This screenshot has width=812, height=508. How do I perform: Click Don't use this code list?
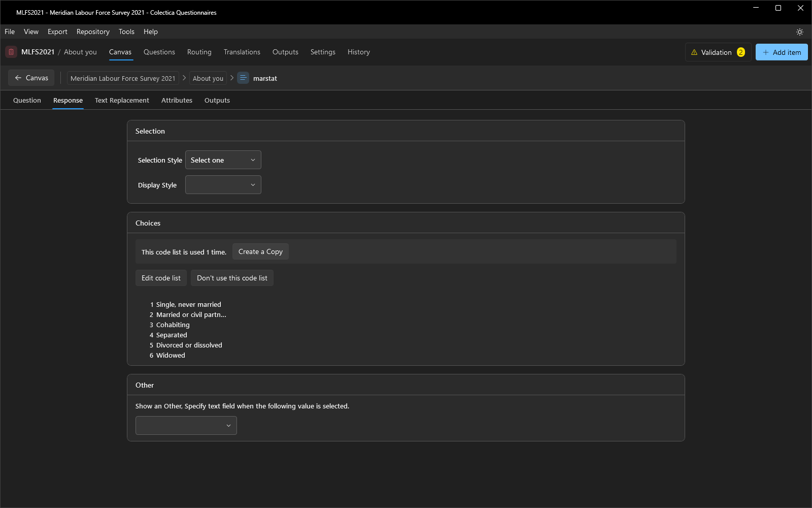[x=232, y=278]
